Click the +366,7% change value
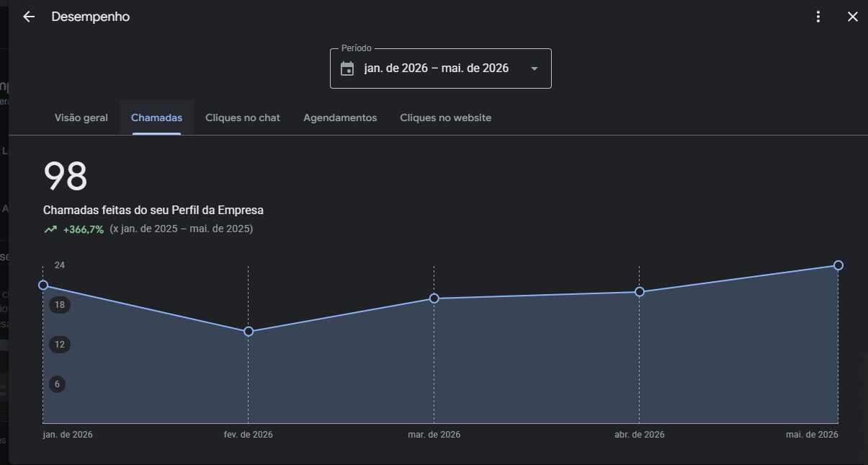868x465 pixels. (84, 229)
